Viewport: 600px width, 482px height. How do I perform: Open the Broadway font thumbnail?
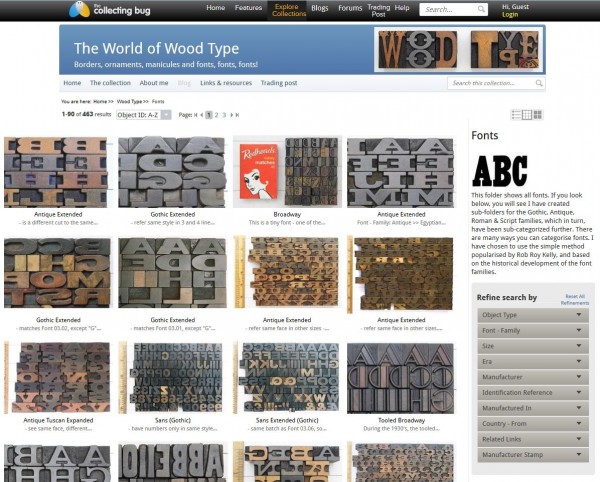287,172
